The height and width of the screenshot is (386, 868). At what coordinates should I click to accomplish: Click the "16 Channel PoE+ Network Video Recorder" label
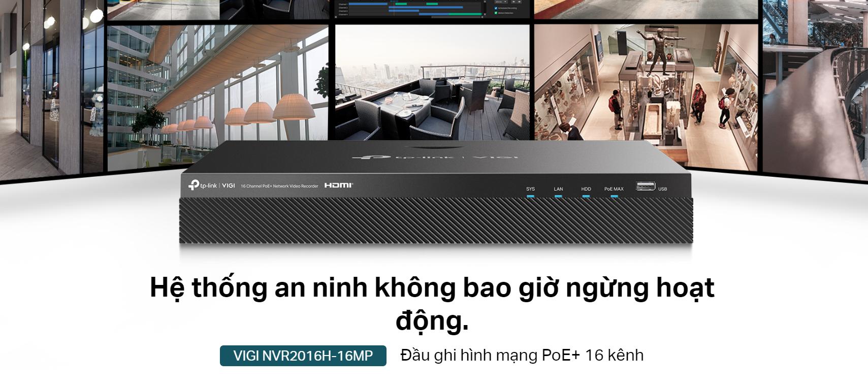click(279, 186)
